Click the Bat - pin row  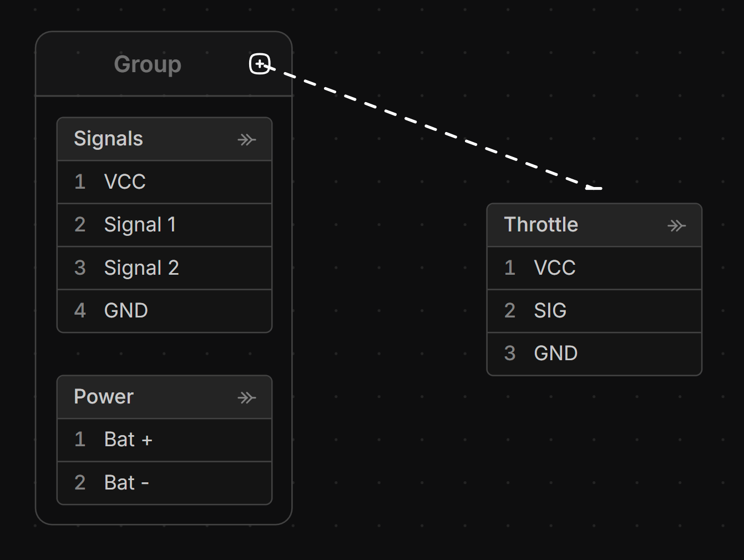pos(165,483)
